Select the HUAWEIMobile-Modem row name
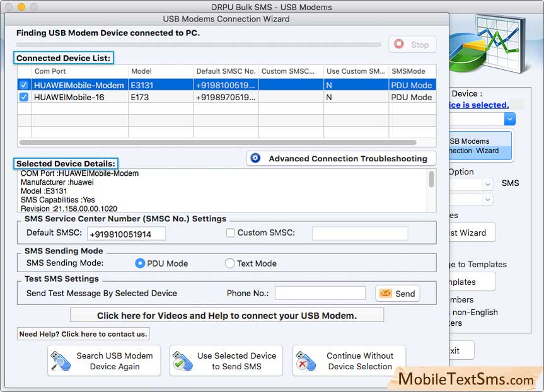The height and width of the screenshot is (392, 544). click(79, 85)
